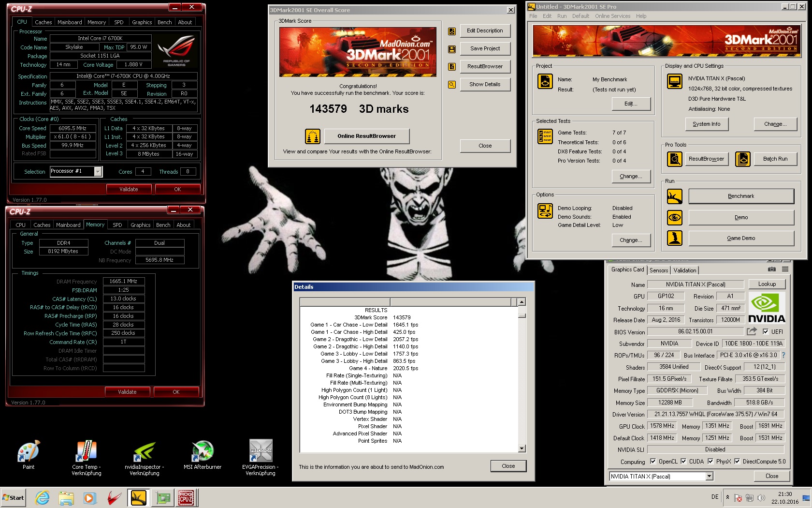Click the Pro Tools ResultBrowser magnifier icon
Image resolution: width=812 pixels, height=508 pixels.
[675, 159]
